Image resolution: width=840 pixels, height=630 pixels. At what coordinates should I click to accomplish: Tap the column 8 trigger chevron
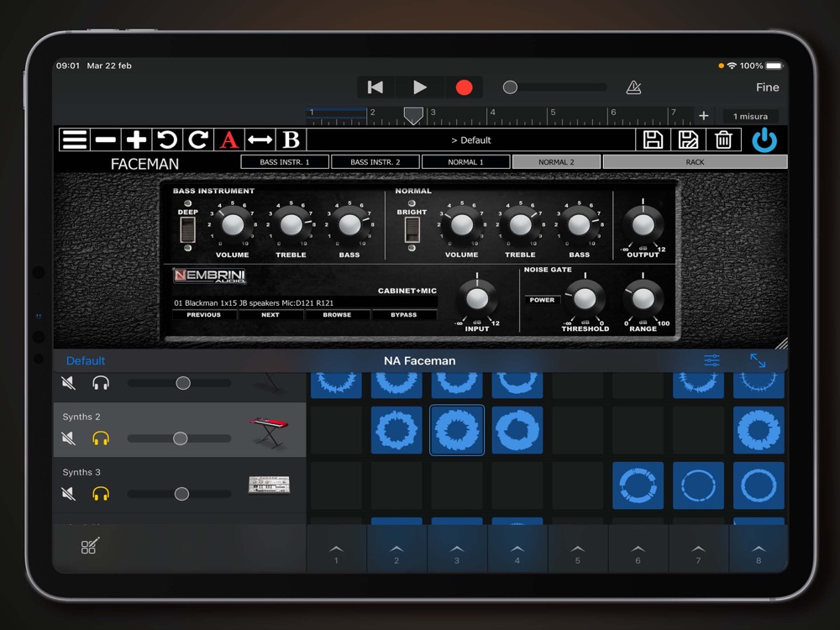(x=759, y=550)
